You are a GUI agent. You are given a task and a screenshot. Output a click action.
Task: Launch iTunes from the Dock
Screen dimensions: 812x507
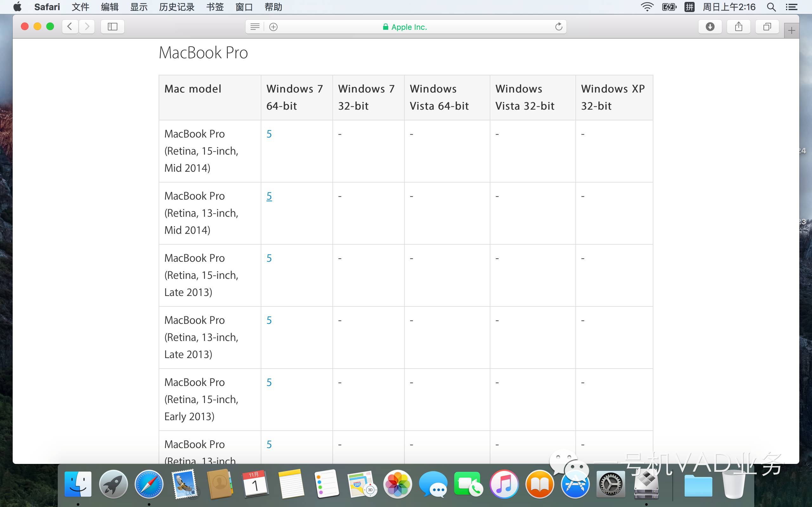[x=504, y=485]
